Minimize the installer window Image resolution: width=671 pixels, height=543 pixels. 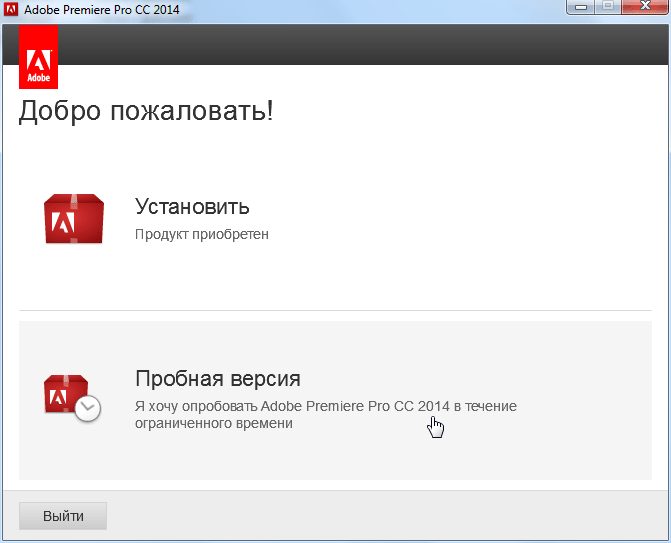(x=580, y=7)
